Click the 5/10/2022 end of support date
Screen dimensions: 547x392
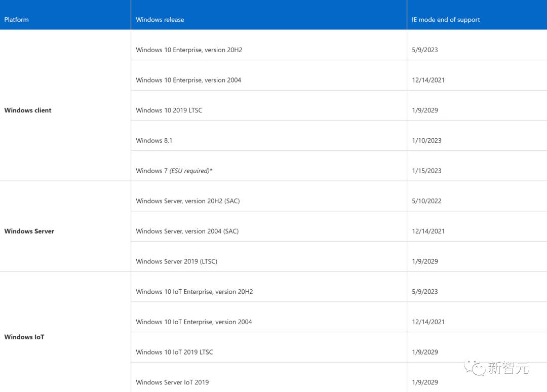pos(426,201)
